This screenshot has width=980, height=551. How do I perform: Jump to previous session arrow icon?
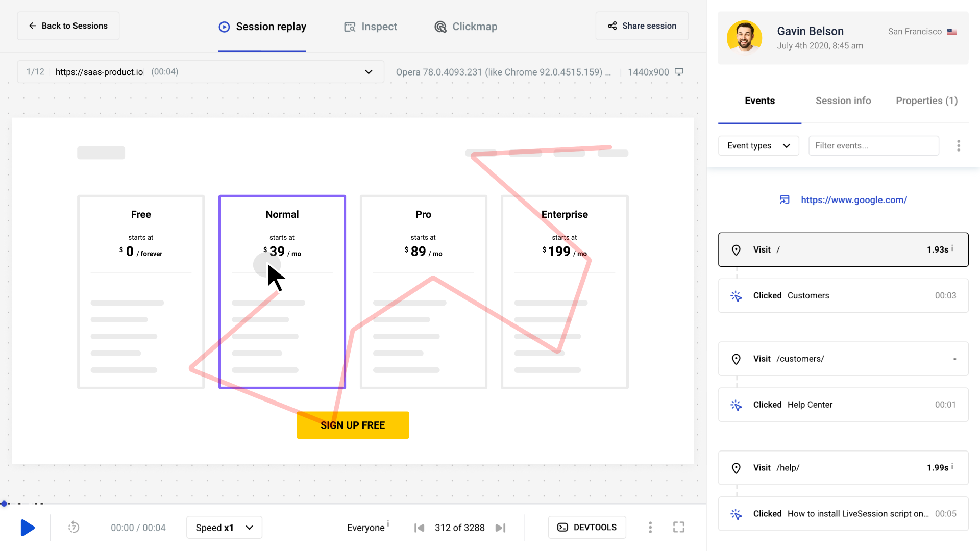pos(419,528)
